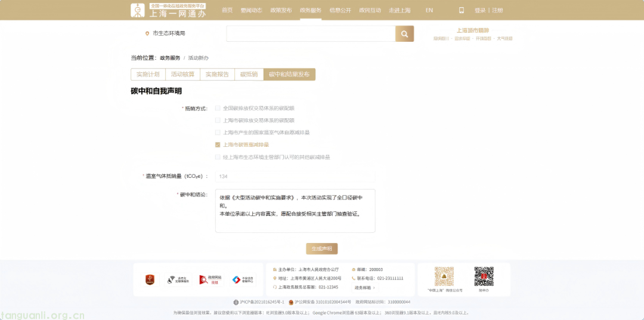Click the ICP filing shield icon
The image size is (644, 320).
tap(236, 302)
